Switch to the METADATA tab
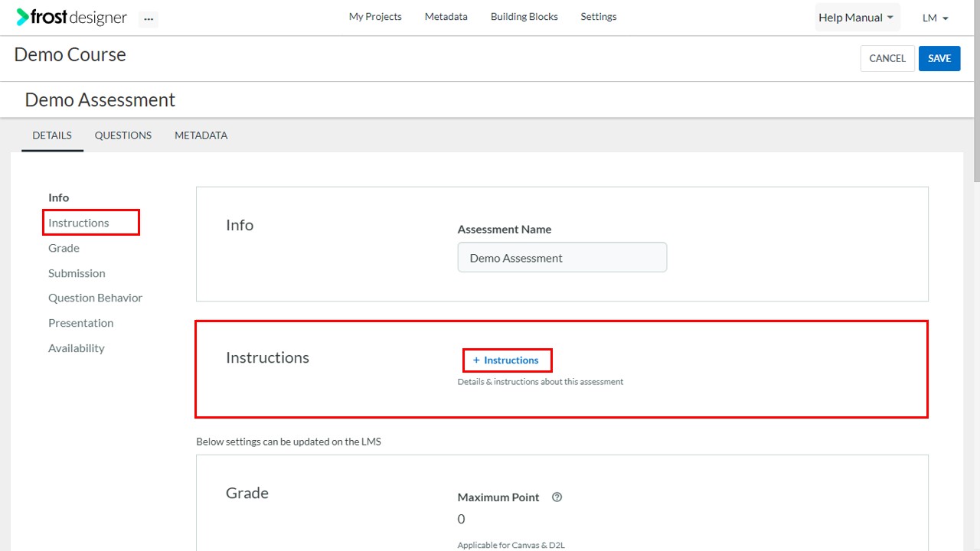 (x=201, y=135)
